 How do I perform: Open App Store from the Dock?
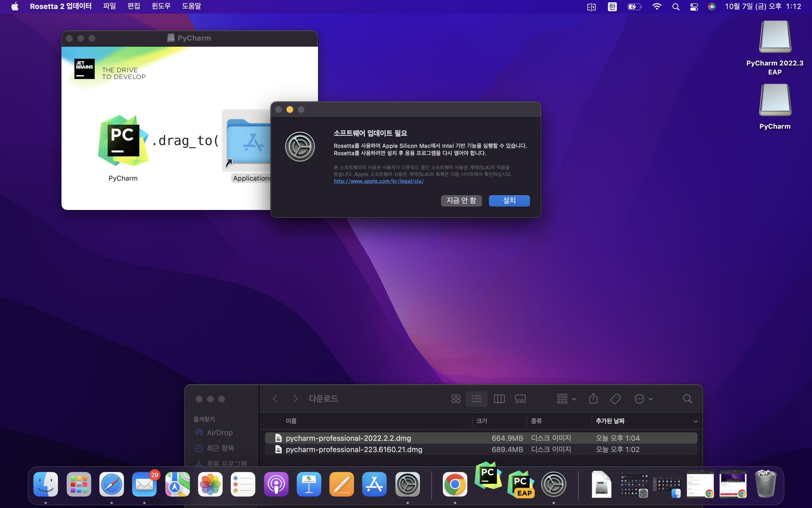click(374, 485)
